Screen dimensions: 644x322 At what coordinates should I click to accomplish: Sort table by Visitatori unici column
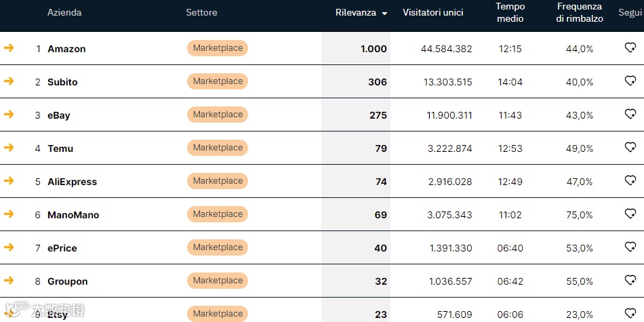coord(432,13)
